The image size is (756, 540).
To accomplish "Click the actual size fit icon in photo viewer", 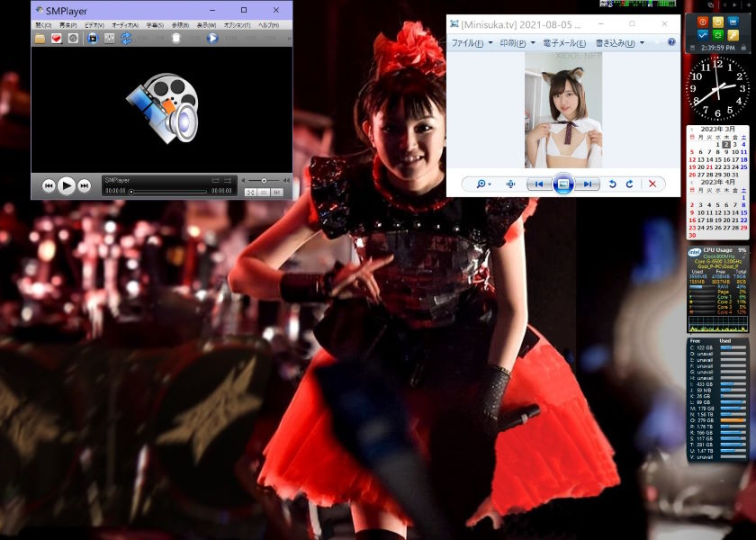I will [510, 184].
